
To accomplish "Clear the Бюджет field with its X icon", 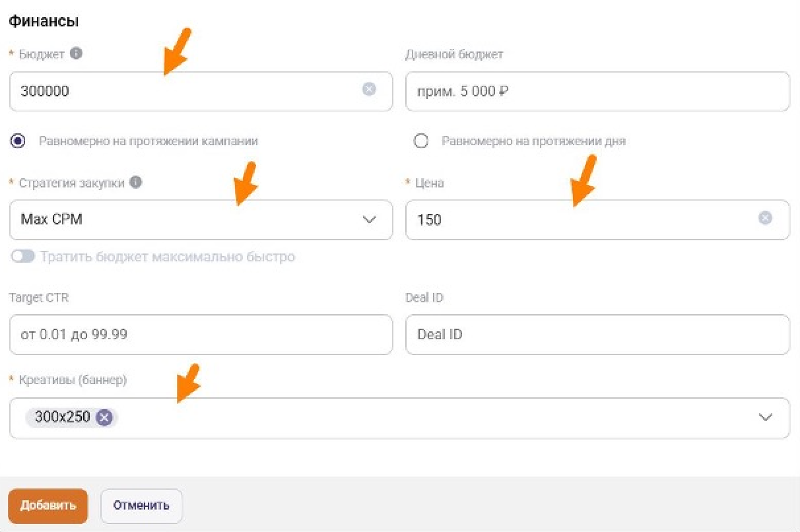I will pos(369,89).
